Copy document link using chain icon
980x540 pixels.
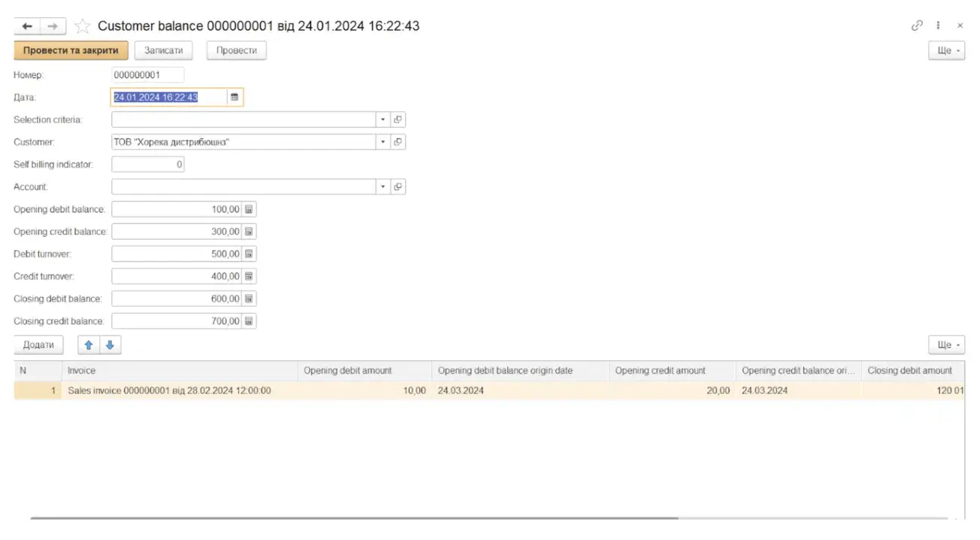(916, 26)
